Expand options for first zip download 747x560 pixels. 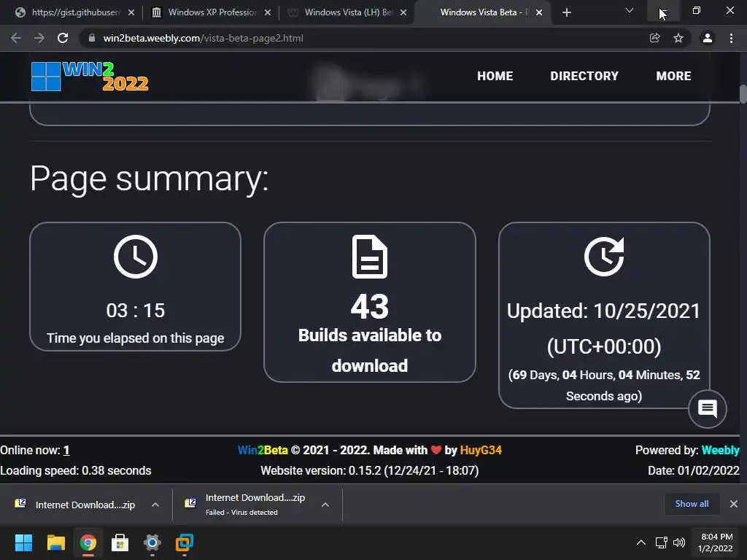[155, 505]
